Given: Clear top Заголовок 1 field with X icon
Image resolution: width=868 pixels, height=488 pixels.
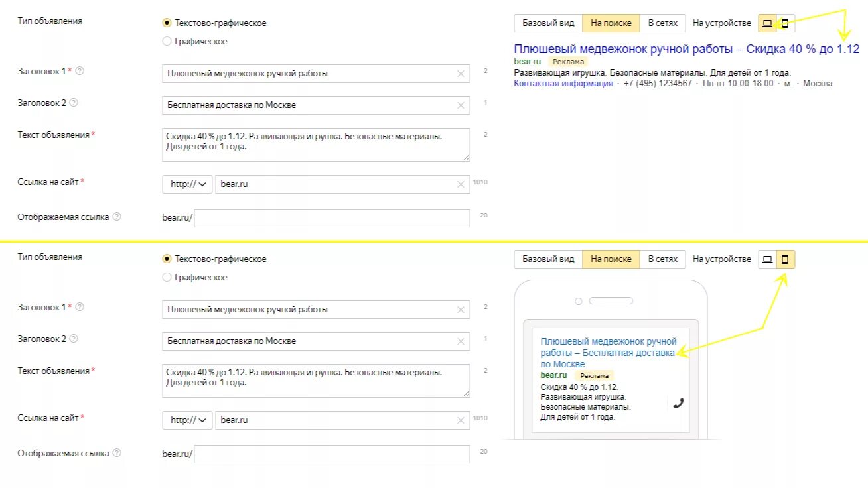Looking at the screenshot, I should point(461,74).
